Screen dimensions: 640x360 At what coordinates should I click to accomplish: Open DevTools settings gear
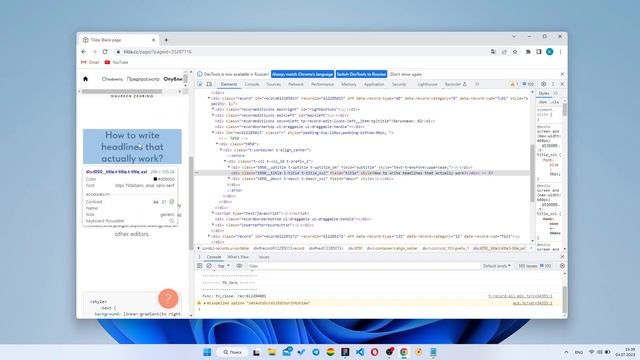[x=543, y=84]
